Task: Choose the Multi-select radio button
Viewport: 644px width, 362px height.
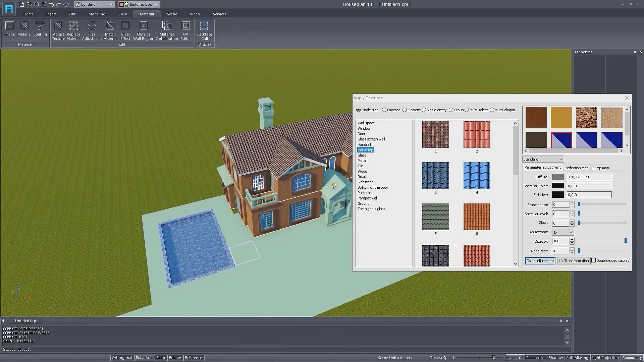Action: point(467,110)
